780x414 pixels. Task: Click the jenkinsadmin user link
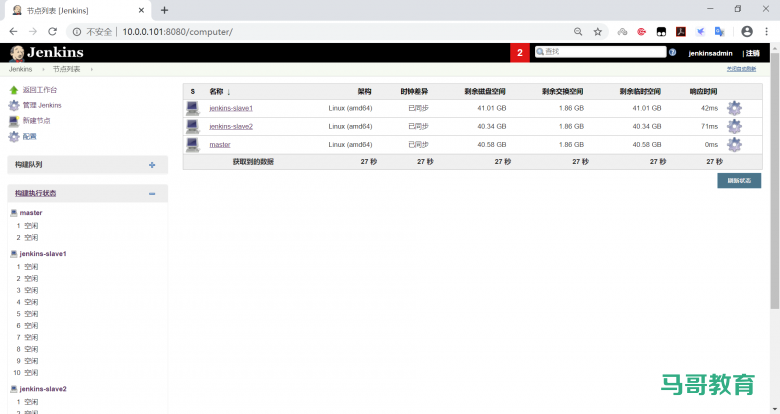point(710,53)
